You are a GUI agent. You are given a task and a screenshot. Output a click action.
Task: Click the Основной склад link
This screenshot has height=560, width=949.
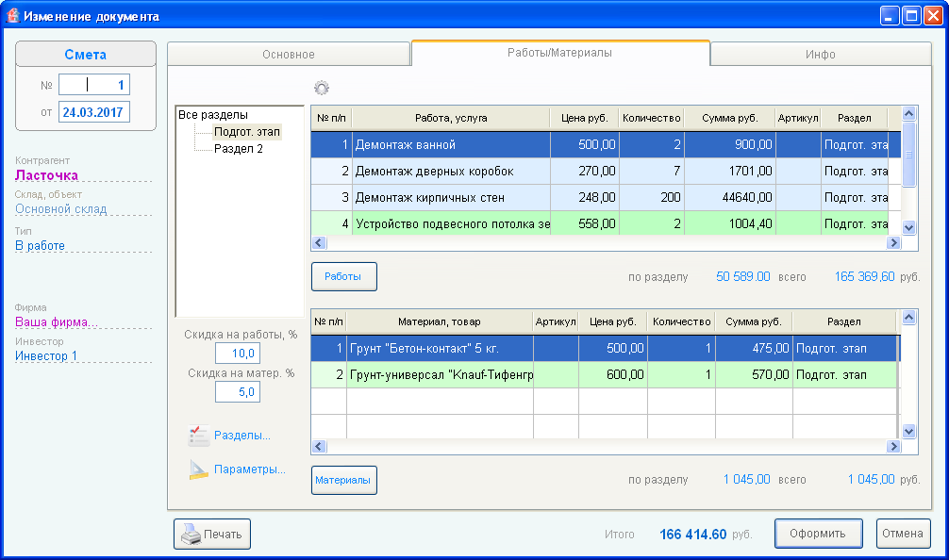(x=61, y=209)
